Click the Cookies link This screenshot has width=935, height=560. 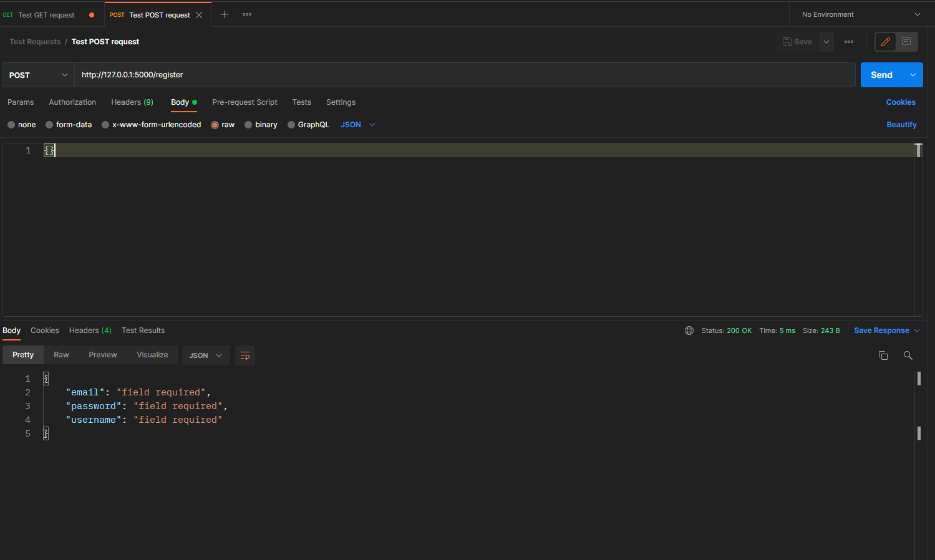coord(901,102)
